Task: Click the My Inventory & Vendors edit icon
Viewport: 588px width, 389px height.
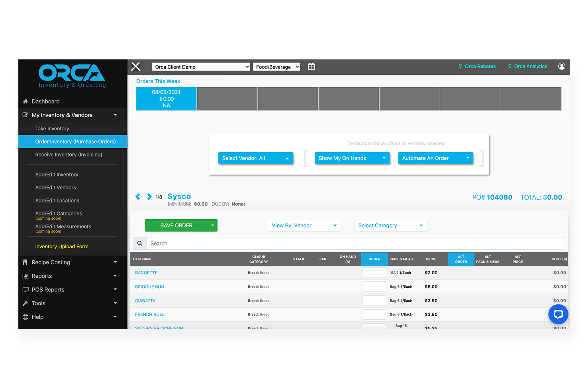Action: 25,115
